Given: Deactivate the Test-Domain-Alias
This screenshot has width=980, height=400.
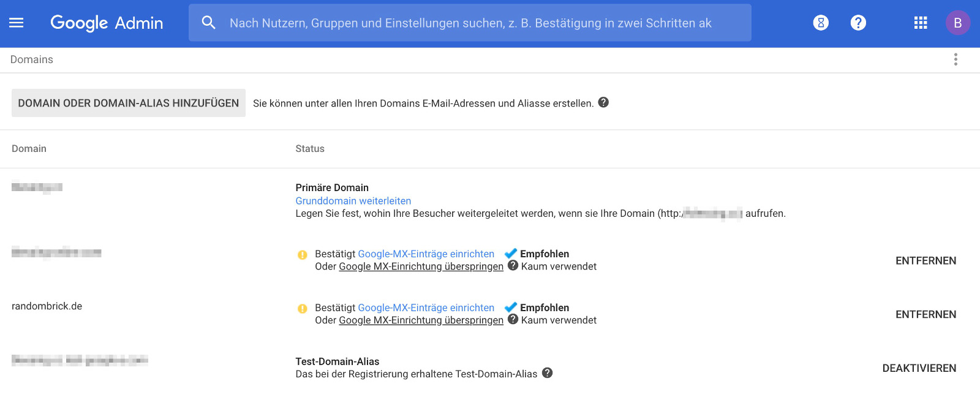Looking at the screenshot, I should pyautogui.click(x=919, y=368).
